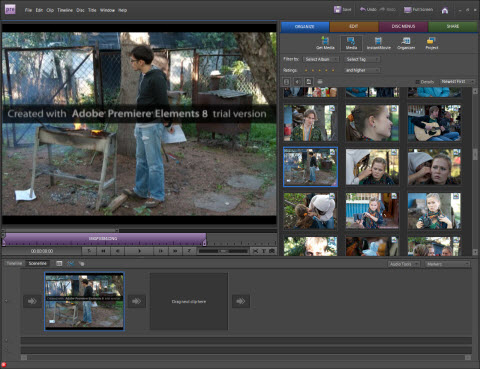Viewport: 480px width, 369px height.
Task: Click the step back frame button
Action: tap(117, 251)
